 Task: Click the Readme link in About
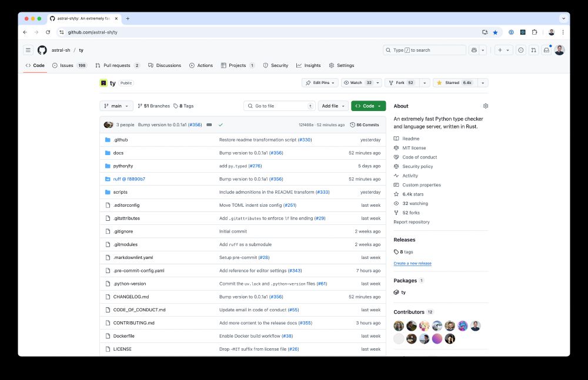(x=406, y=139)
